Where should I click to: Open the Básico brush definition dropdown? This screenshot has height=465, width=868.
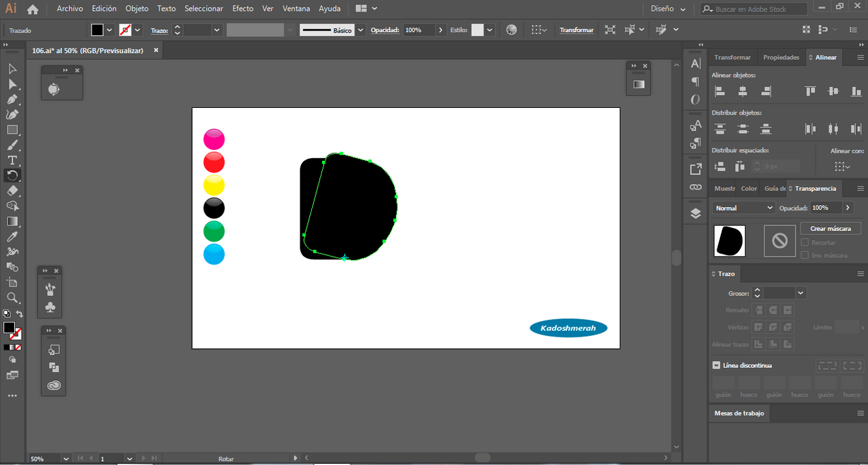[x=360, y=30]
